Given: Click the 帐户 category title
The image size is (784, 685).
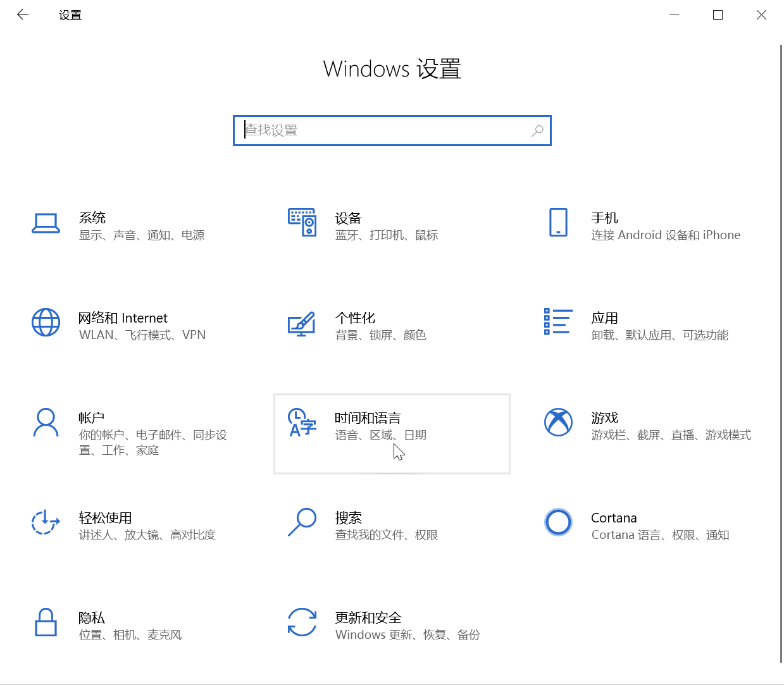Looking at the screenshot, I should click(92, 417).
